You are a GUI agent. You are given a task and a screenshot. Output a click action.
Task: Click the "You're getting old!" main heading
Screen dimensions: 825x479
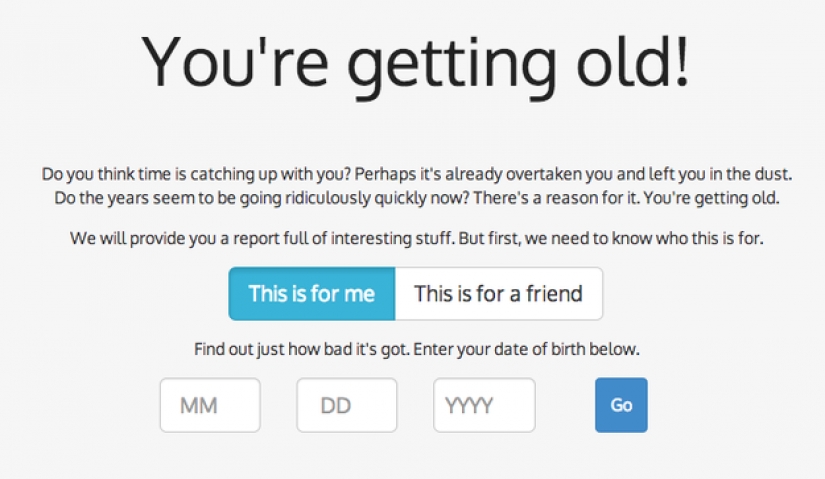click(415, 62)
